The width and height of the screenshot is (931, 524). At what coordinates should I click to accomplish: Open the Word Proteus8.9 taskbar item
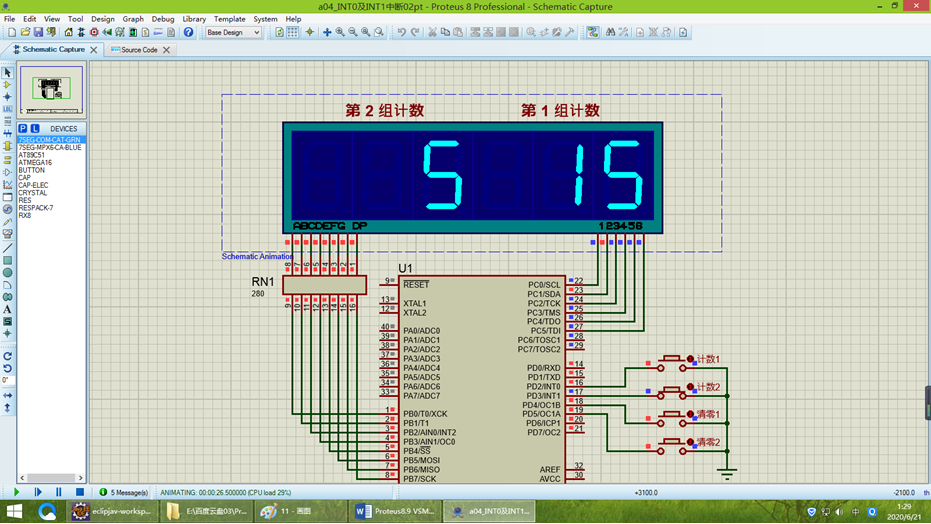pyautogui.click(x=395, y=511)
